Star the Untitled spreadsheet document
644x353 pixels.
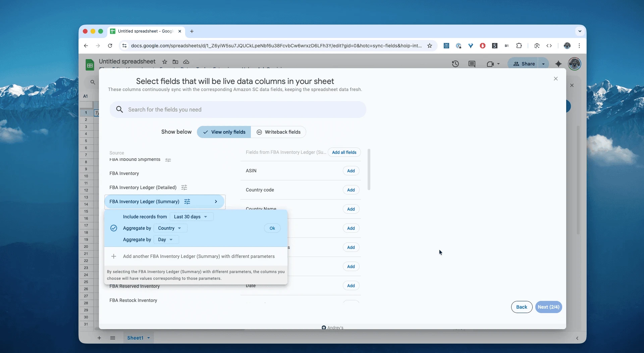[x=164, y=62]
